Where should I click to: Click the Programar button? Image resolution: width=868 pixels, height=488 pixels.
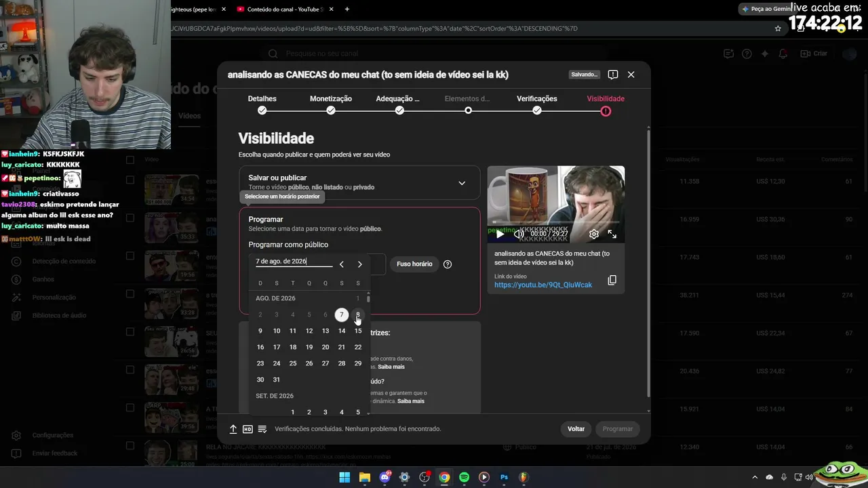tap(618, 429)
